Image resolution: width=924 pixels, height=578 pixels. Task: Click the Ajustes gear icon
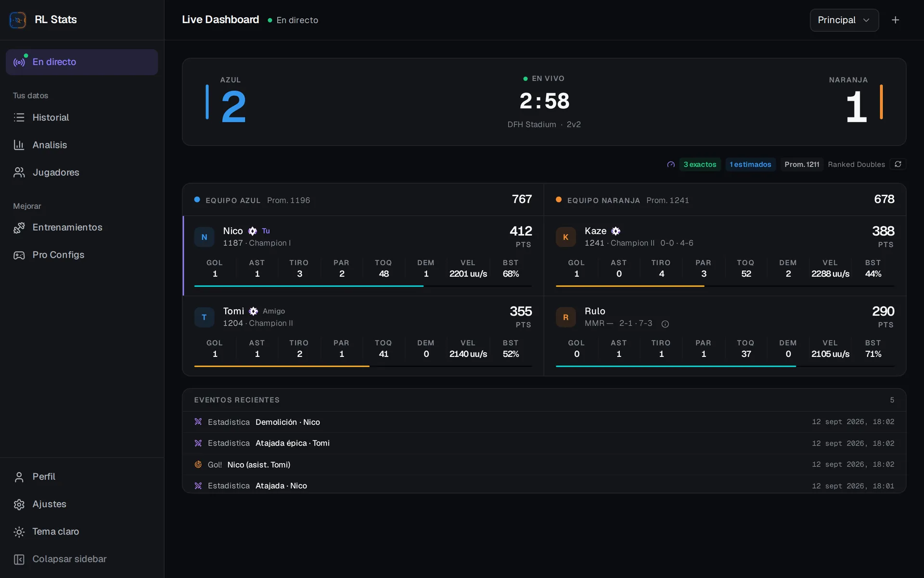click(x=19, y=504)
